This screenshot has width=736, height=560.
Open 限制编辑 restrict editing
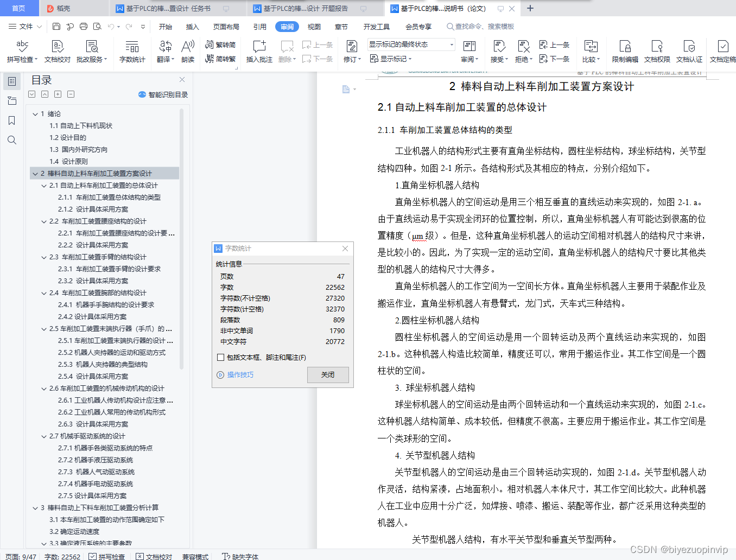coord(625,52)
